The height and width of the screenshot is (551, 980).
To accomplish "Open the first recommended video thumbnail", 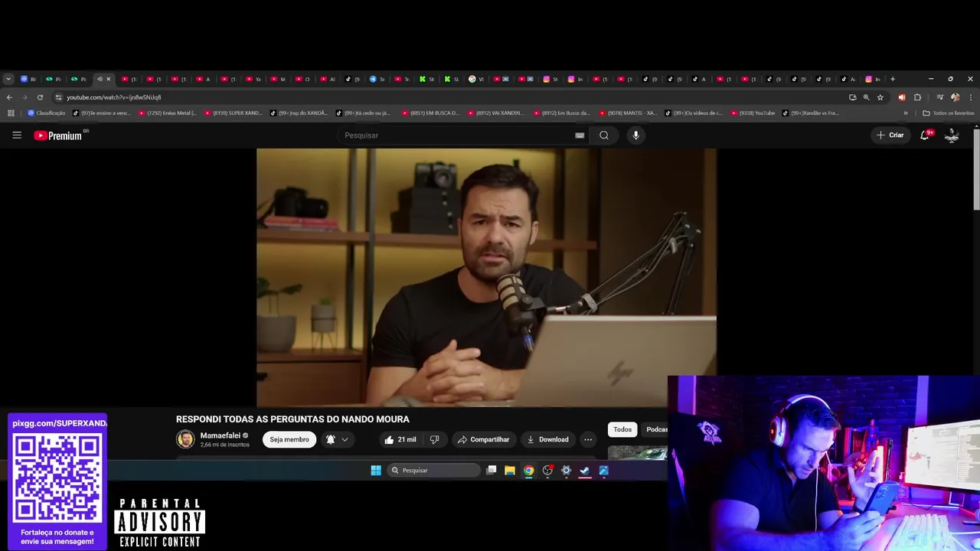I will (x=639, y=453).
